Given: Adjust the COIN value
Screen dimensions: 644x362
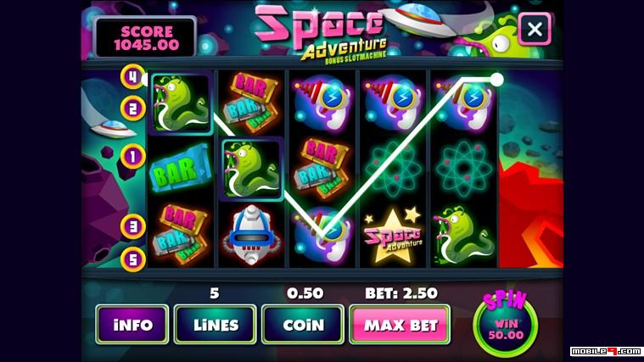Looking at the screenshot, I should pyautogui.click(x=303, y=325).
